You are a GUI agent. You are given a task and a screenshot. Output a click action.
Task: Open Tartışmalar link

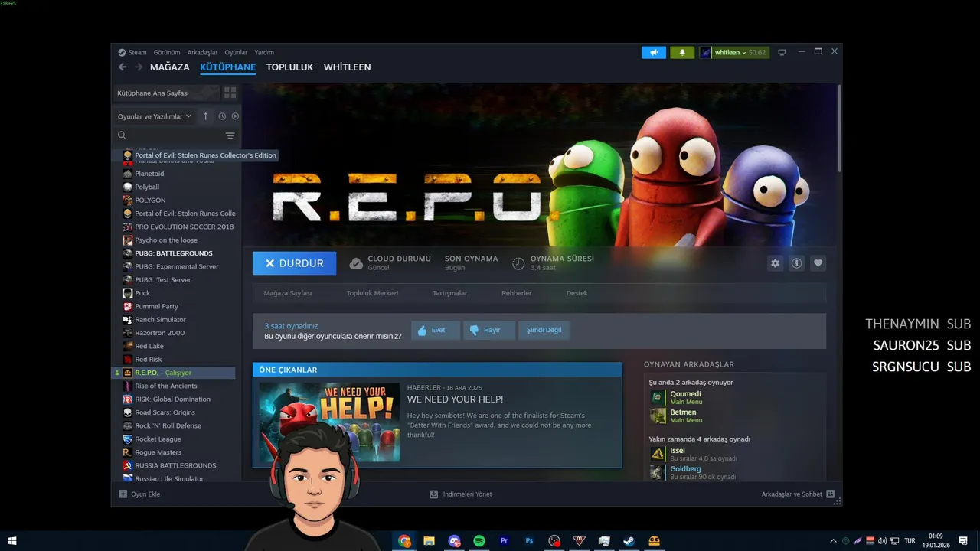pos(450,293)
